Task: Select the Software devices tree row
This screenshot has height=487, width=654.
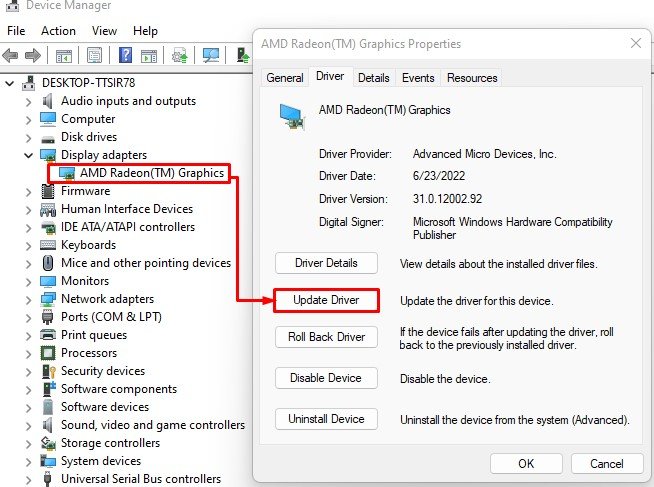Action: pyautogui.click(x=95, y=407)
